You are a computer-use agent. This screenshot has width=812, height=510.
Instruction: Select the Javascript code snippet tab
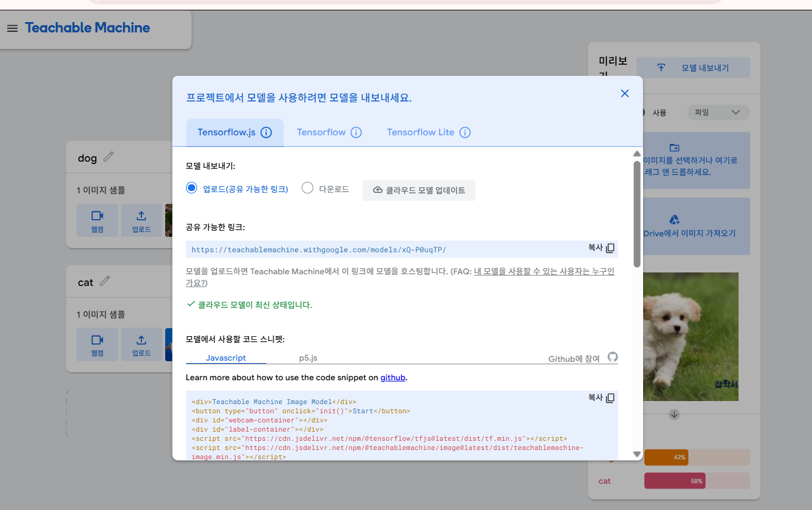pyautogui.click(x=226, y=358)
